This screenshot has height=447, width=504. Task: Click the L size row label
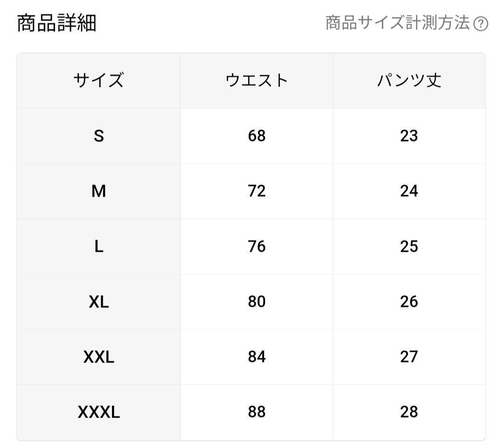(98, 246)
